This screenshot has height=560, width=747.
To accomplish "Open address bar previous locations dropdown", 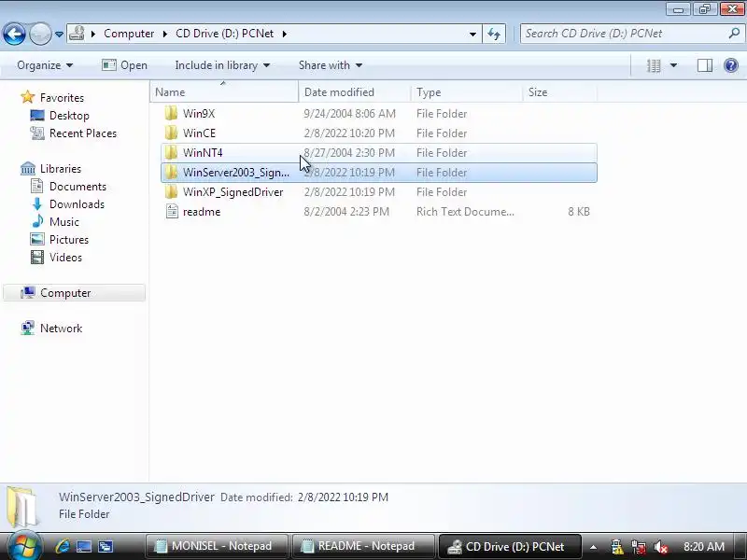I will click(472, 34).
